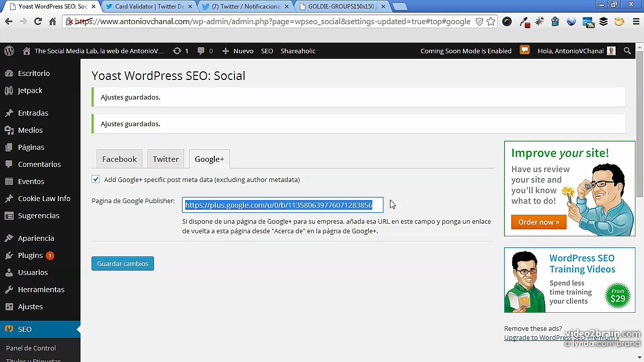Click the Google Publisher page URL field
The image size is (644, 362).
tap(282, 205)
